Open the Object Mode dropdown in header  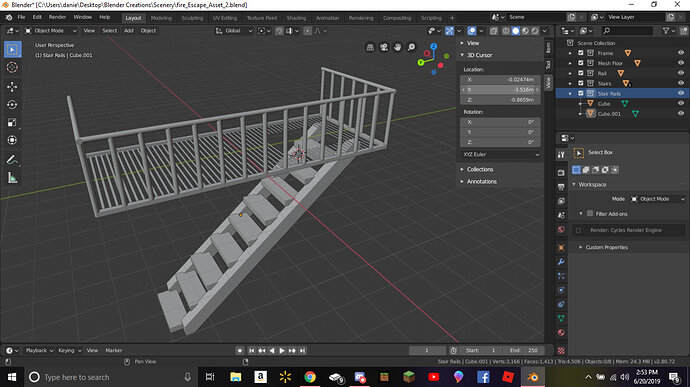click(x=51, y=31)
